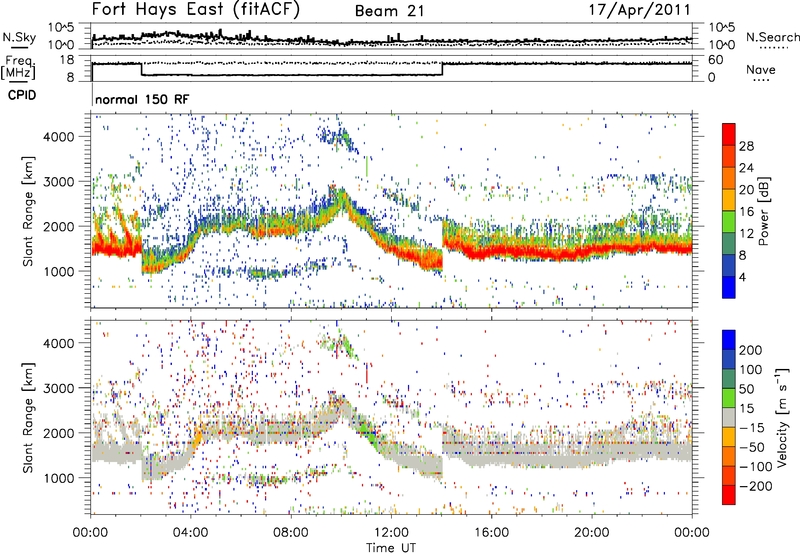Viewport: 800px width, 554px height.
Task: Click the '4000' tick on power panel
Action: click(58, 137)
